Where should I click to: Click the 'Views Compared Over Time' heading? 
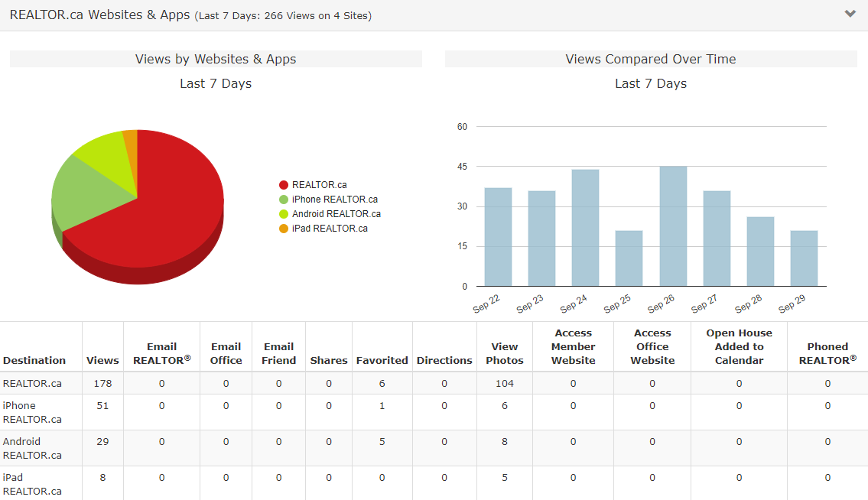coord(651,59)
